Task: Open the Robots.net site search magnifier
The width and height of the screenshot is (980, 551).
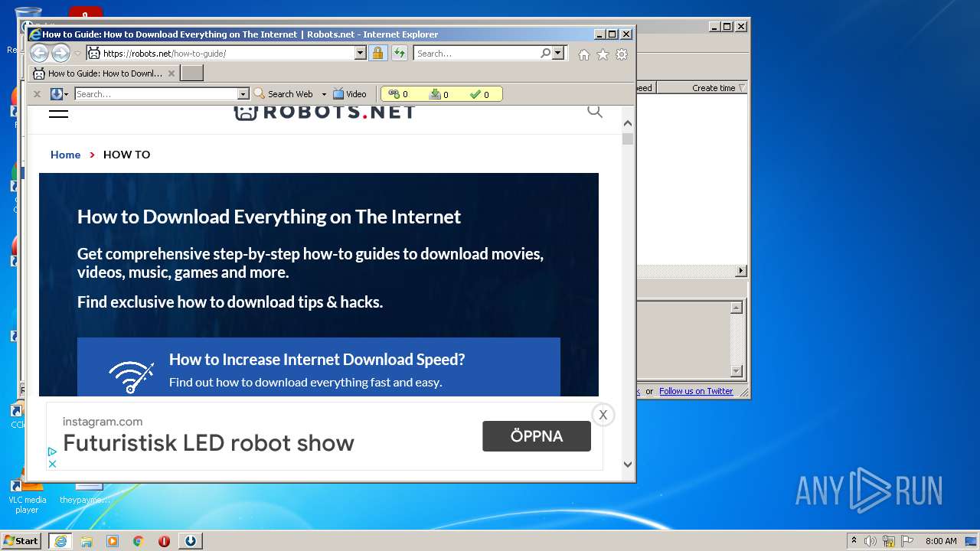Action: point(595,111)
